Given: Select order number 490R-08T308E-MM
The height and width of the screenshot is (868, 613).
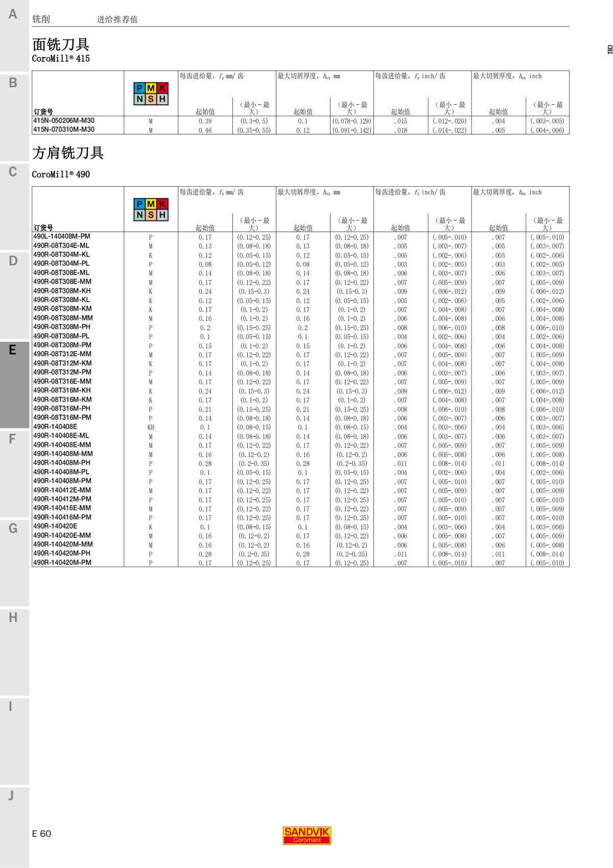Looking at the screenshot, I should click(62, 282).
